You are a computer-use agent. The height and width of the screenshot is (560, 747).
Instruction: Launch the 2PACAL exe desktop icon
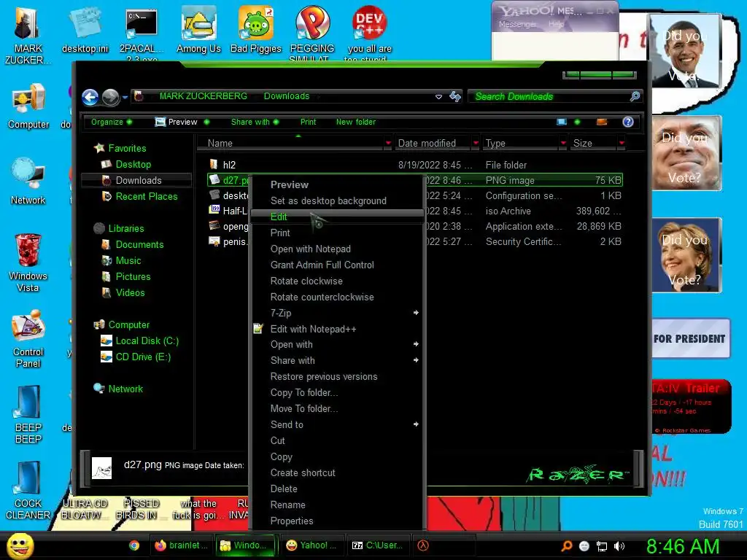point(142,34)
